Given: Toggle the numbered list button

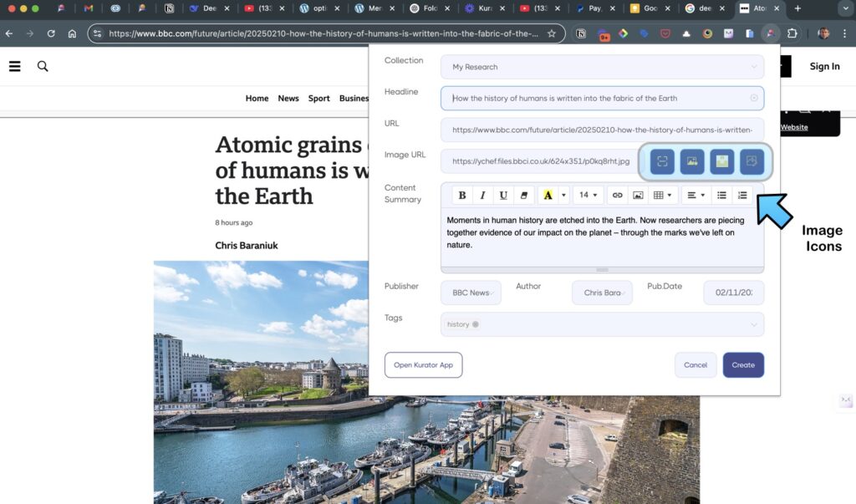Looking at the screenshot, I should (x=742, y=196).
